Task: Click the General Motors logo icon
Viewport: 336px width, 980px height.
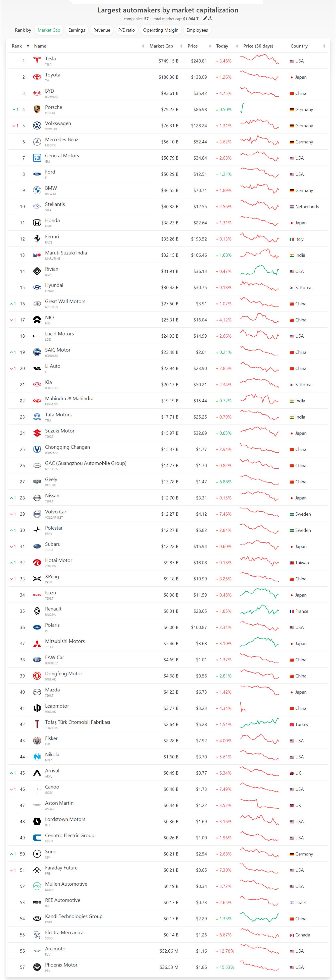Action: click(x=37, y=158)
